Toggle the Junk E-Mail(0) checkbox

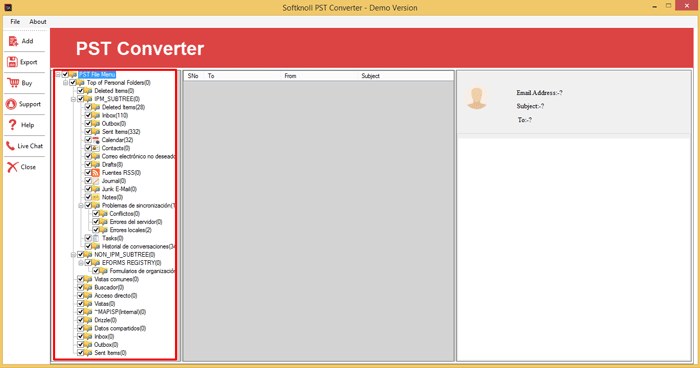[88, 189]
